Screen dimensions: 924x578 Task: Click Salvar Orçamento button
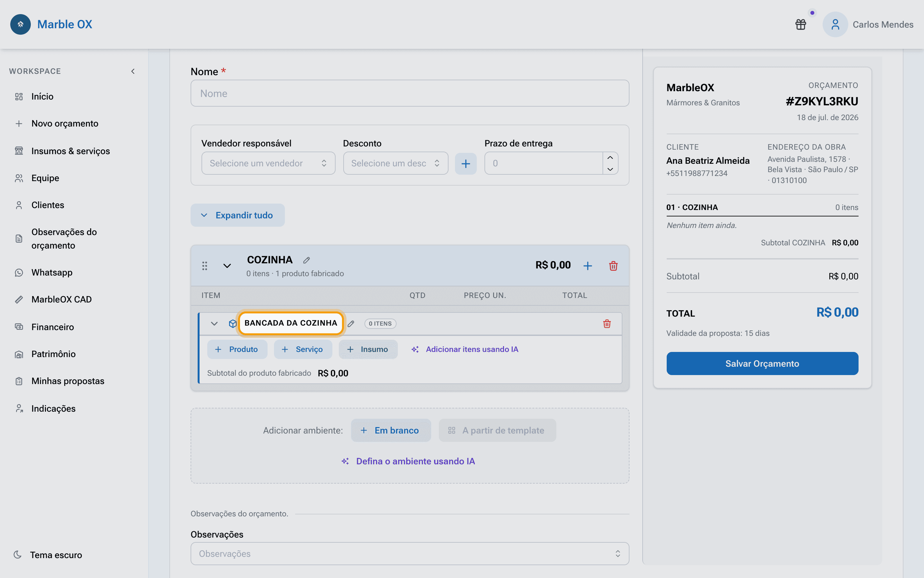coord(762,363)
